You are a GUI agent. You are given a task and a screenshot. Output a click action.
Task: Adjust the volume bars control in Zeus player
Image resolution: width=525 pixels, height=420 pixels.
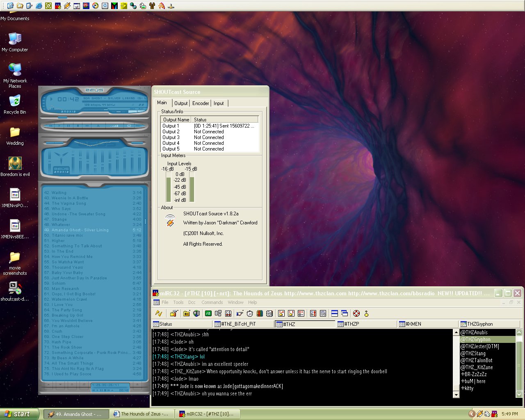114,126
